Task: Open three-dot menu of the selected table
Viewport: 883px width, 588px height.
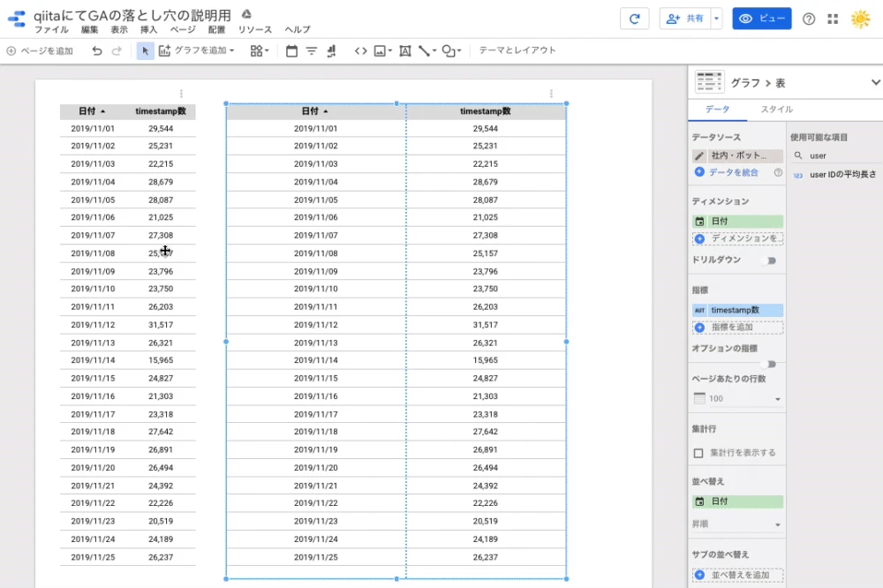Action: tap(551, 94)
